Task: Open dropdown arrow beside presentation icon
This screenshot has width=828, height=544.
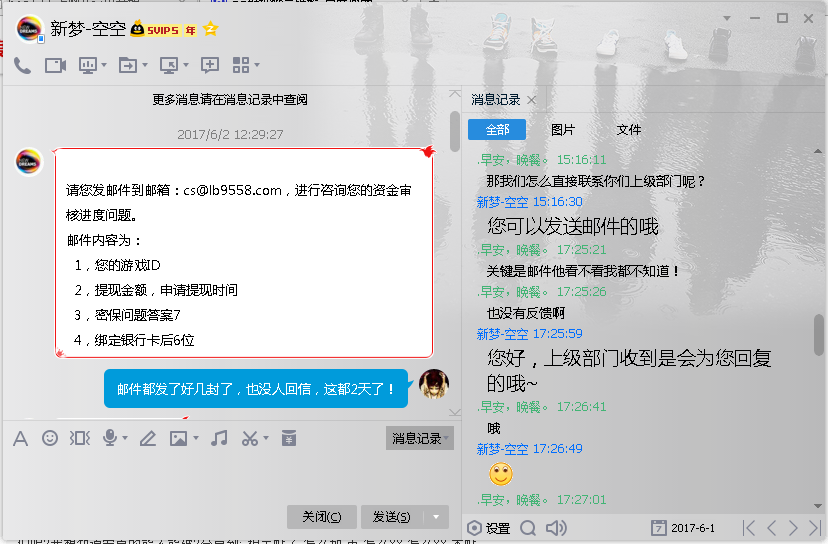Action: coord(104,65)
